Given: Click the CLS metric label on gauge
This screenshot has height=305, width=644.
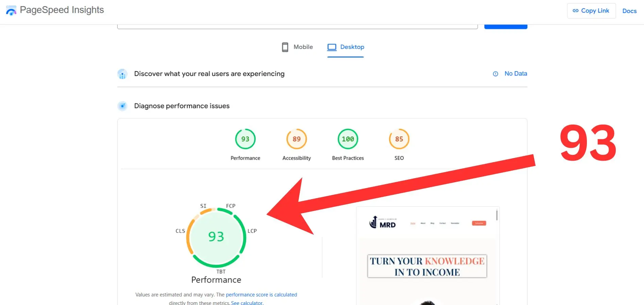Looking at the screenshot, I should [x=180, y=231].
